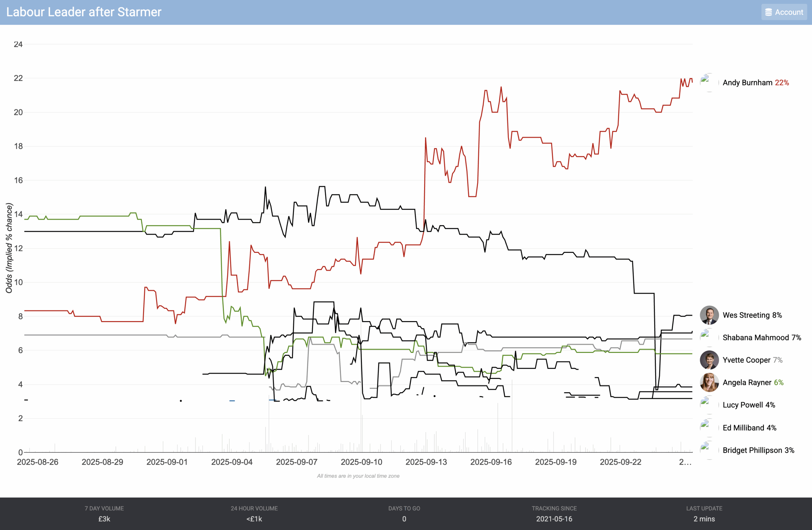Screen dimensions: 812x530
Task: Select the Angela Rayner 6% legend label
Action: pos(753,382)
